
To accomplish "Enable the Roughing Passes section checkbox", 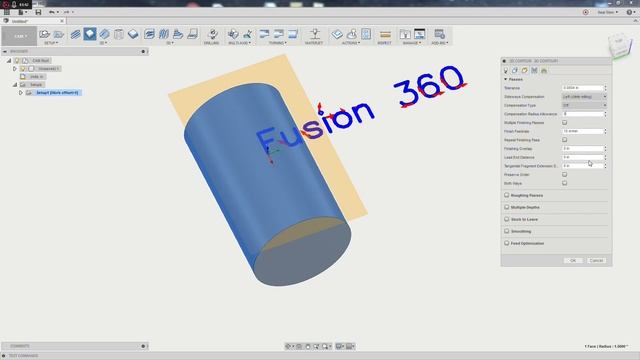I will 507,195.
